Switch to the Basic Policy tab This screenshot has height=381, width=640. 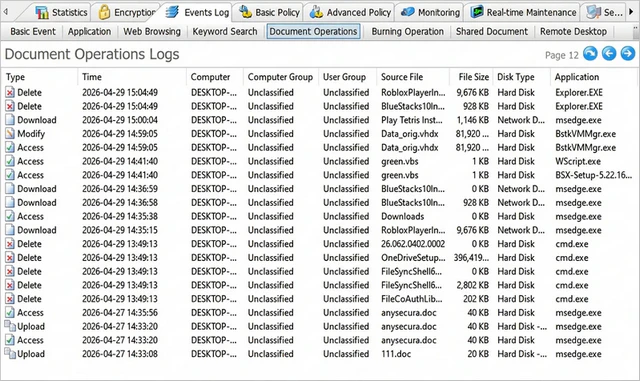click(269, 12)
